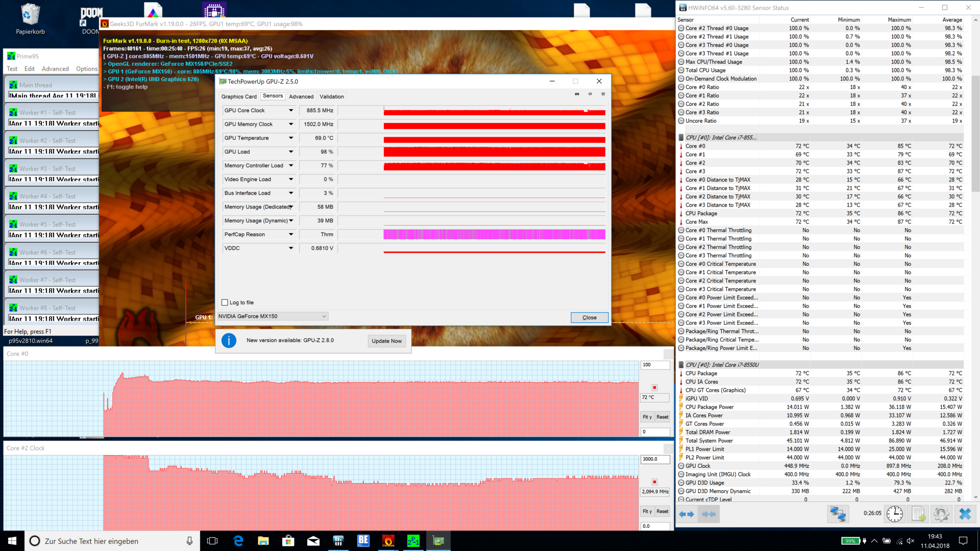Viewport: 980px width, 551px height.
Task: Click Close button in GPU-Z
Action: pos(590,317)
